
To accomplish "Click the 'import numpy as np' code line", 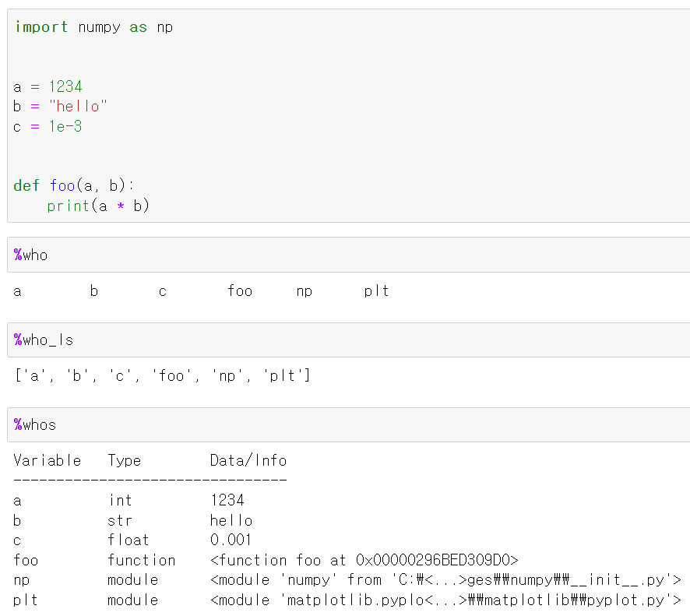I will [x=93, y=27].
